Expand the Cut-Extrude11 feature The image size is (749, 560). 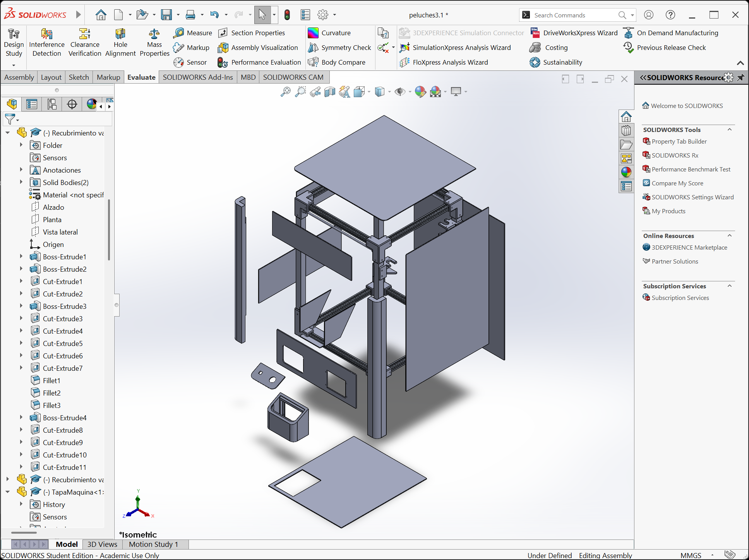[21, 467]
